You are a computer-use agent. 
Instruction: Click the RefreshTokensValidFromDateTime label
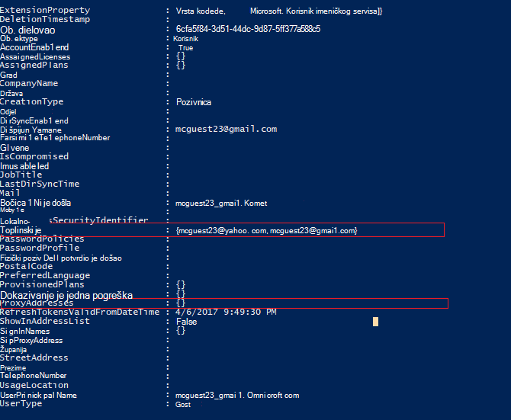80,312
